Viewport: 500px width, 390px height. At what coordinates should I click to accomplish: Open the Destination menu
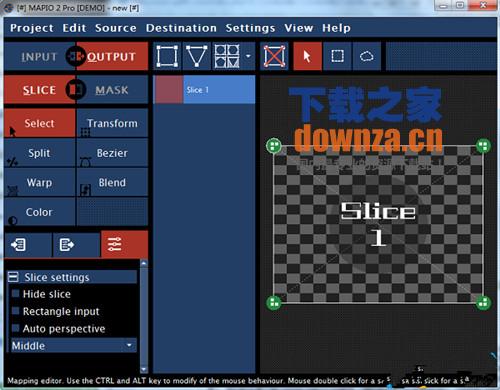click(181, 28)
